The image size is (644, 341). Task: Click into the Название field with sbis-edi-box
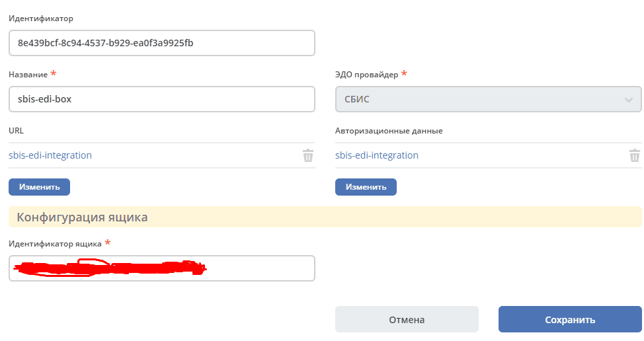[162, 99]
